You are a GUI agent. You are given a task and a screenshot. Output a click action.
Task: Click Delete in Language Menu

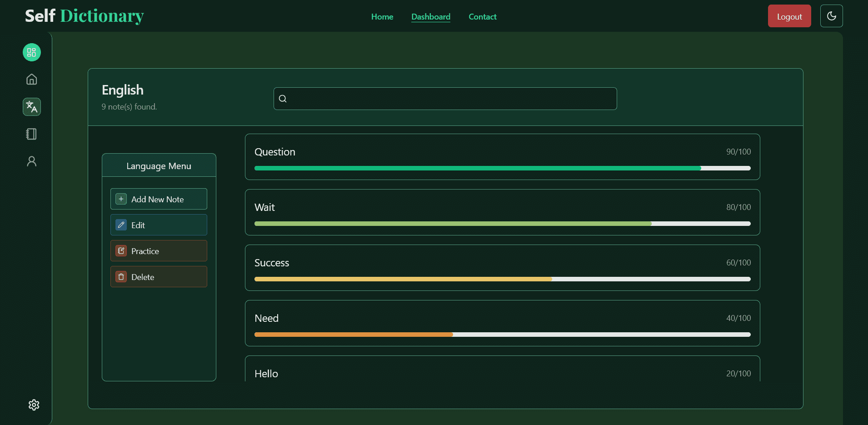pos(159,277)
